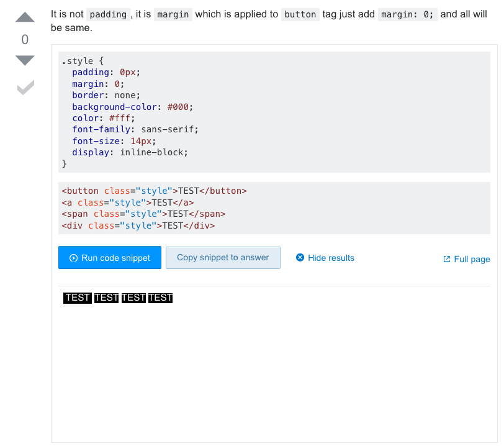Accept the answer via the checkmark
This screenshot has width=504, height=446.
[24, 87]
